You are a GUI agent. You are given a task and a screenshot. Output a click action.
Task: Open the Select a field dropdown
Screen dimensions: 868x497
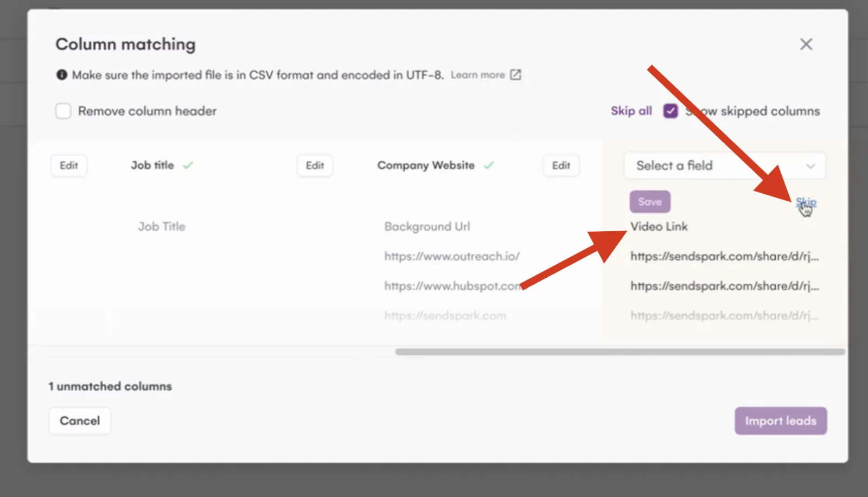[x=725, y=165]
